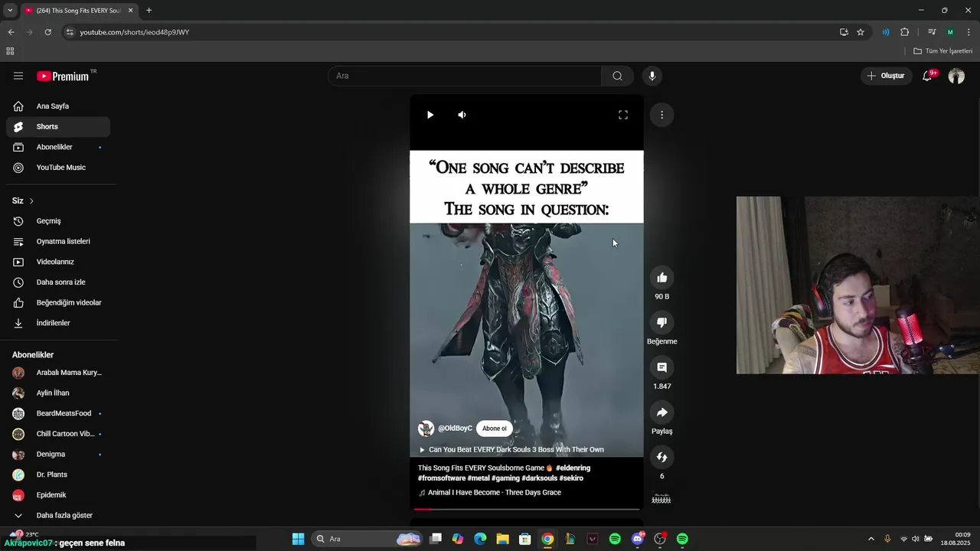Open Arabalı Mama Kury... subscription channel
980x551 pixels.
click(x=58, y=373)
